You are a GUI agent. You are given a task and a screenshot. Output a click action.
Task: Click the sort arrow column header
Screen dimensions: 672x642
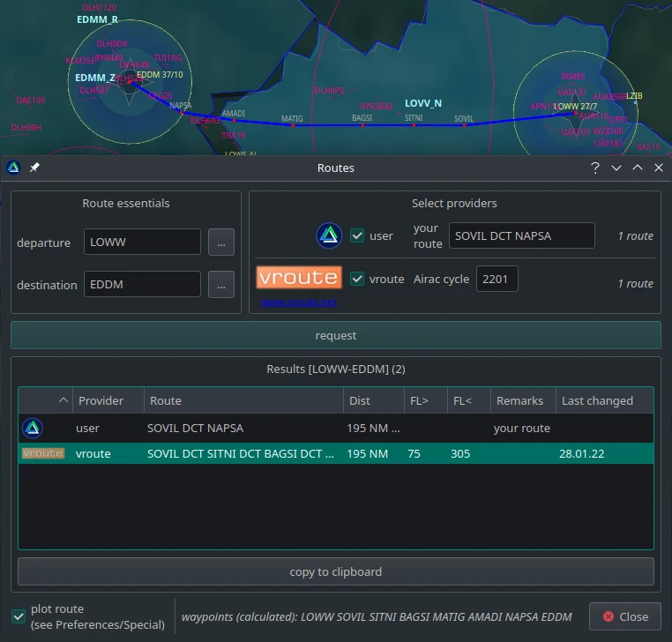[x=45, y=400]
